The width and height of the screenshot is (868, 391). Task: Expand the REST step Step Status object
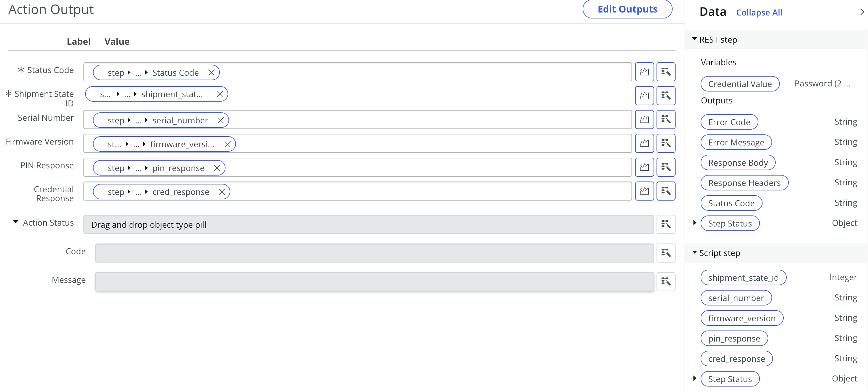pyautogui.click(x=696, y=223)
